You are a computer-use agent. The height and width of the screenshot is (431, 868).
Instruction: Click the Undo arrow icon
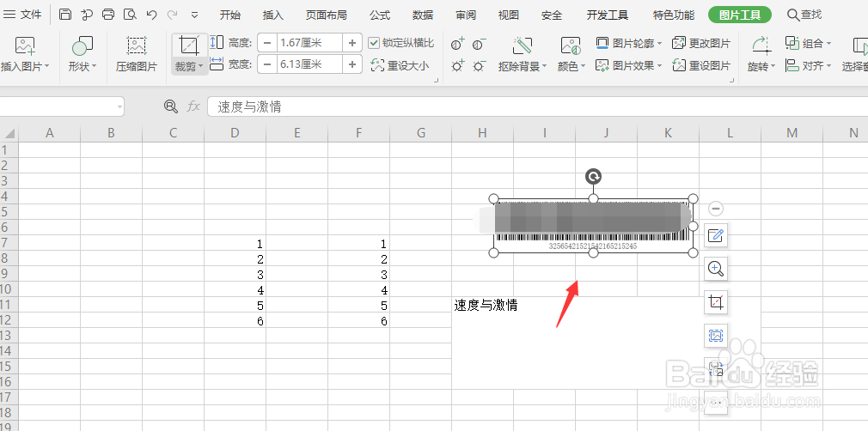click(x=151, y=15)
